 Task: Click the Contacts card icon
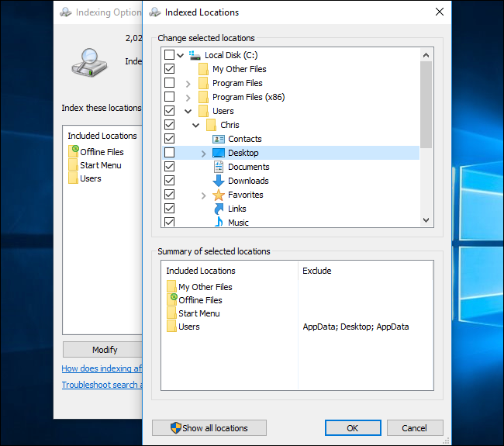[219, 140]
